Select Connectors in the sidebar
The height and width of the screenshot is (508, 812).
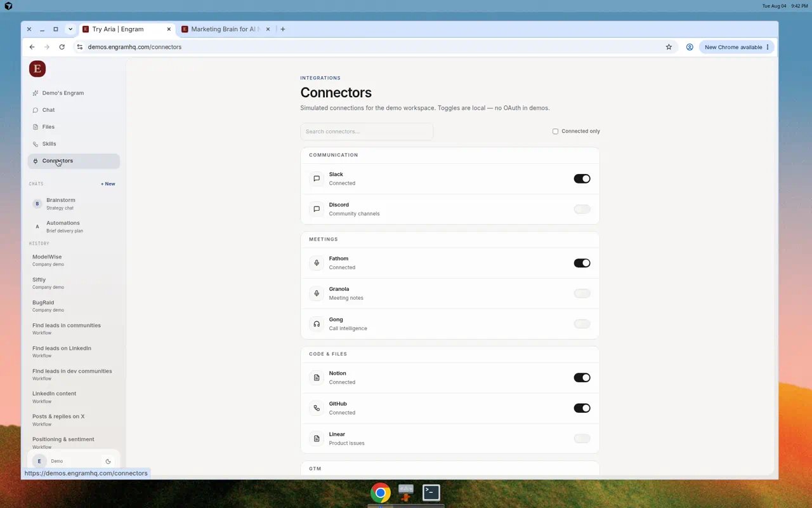tap(74, 161)
